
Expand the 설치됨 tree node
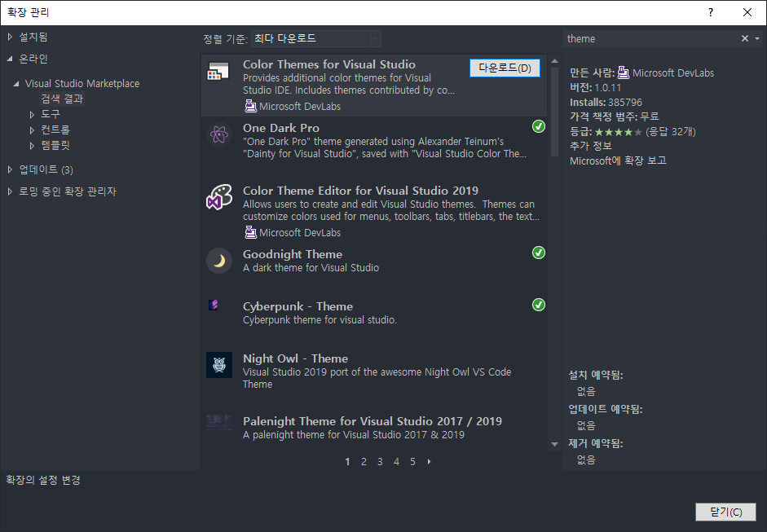(x=10, y=37)
